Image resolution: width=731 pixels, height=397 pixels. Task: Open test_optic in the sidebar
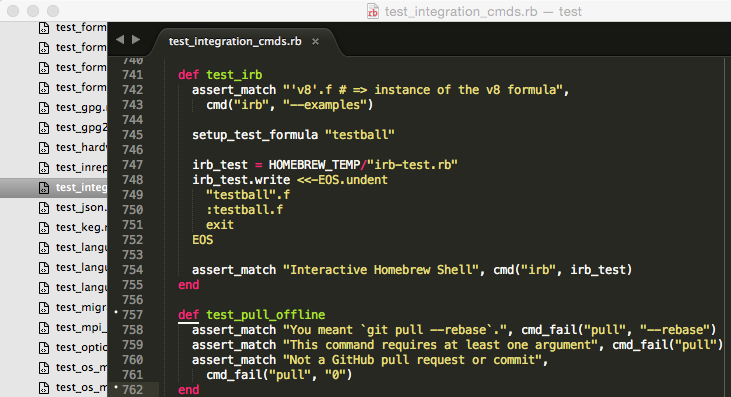tap(81, 348)
